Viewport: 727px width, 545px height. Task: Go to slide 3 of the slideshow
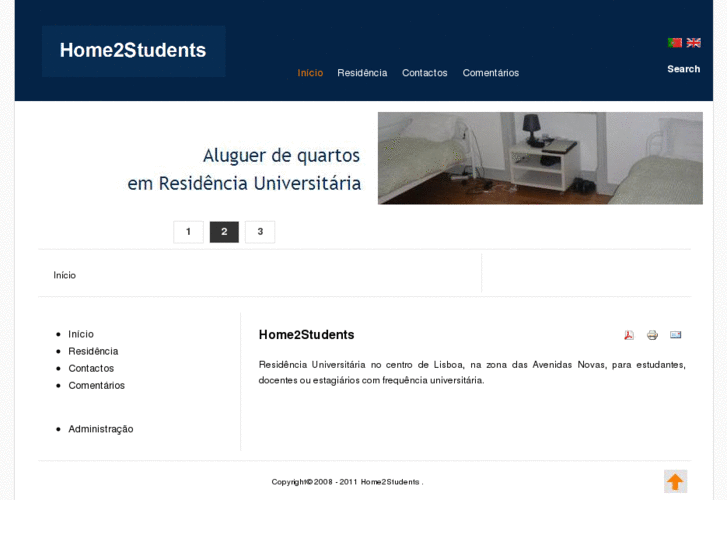pos(260,232)
